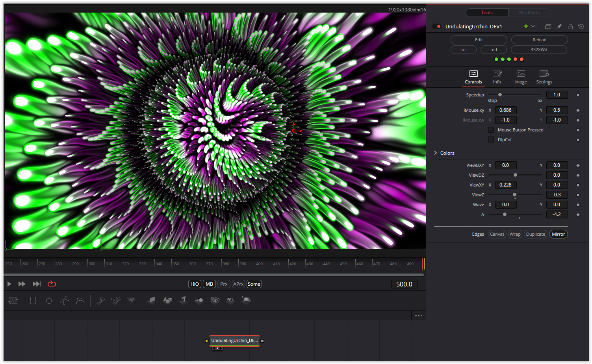Click the iMouse.xy X value field
Image resolution: width=592 pixels, height=364 pixels.
[506, 110]
